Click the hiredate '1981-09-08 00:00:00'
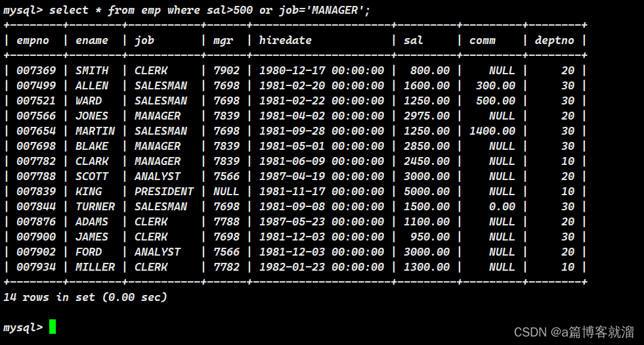The width and height of the screenshot is (644, 345). click(x=322, y=206)
